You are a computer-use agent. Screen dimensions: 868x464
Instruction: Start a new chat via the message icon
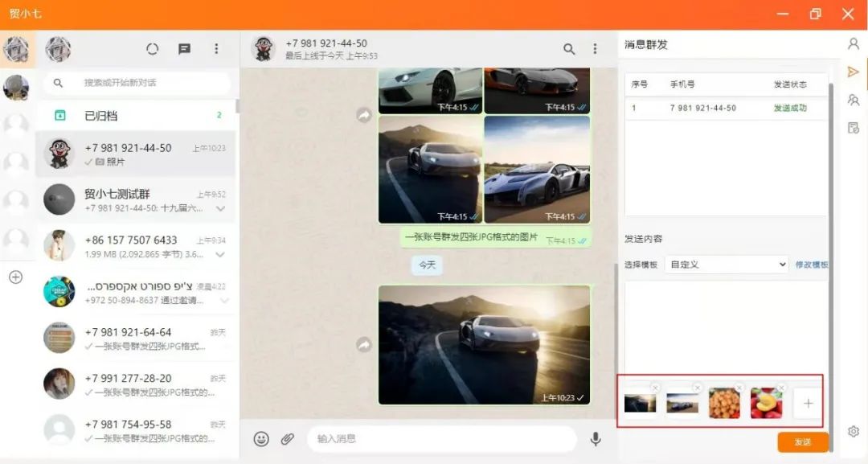click(184, 49)
